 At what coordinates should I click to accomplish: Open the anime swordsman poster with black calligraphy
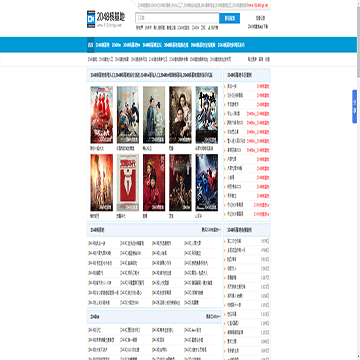pyautogui.click(x=207, y=115)
